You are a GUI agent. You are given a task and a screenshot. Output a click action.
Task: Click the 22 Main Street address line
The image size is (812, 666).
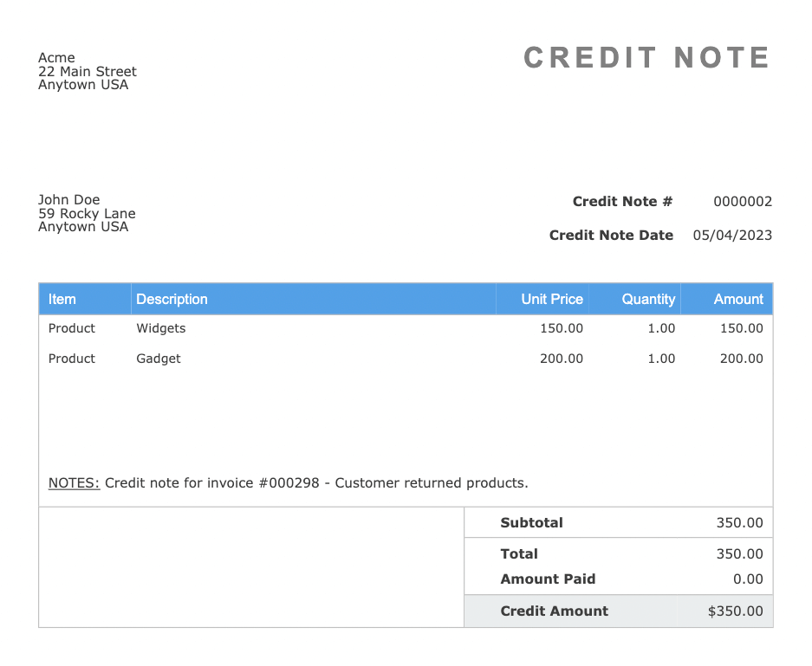click(88, 71)
